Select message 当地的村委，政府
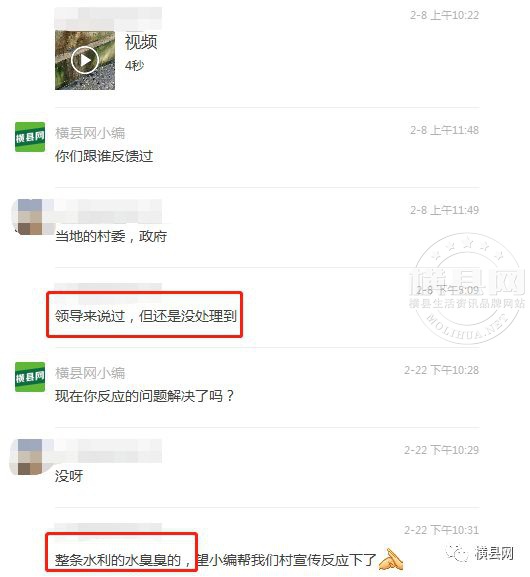The width and height of the screenshot is (530, 577). (111, 236)
